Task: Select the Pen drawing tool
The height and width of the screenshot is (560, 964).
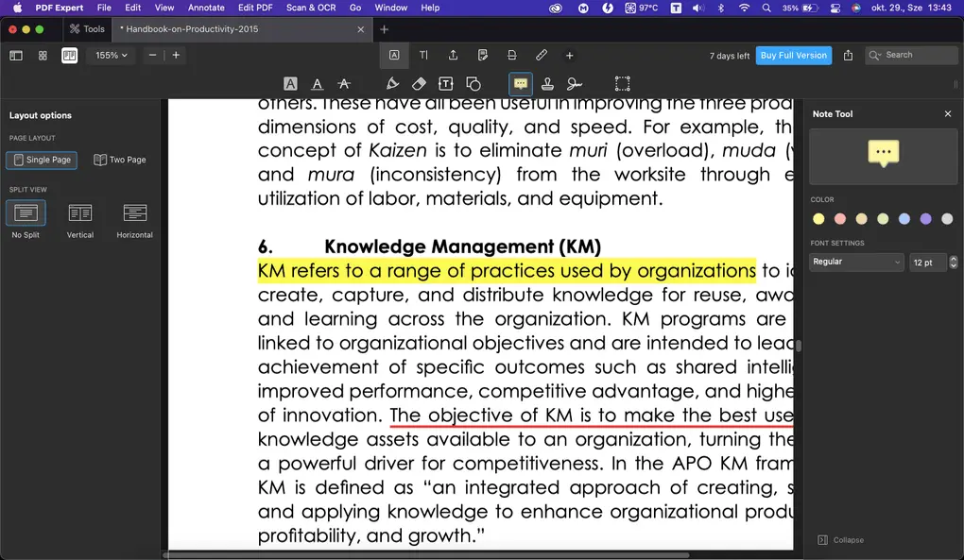Action: pyautogui.click(x=392, y=83)
